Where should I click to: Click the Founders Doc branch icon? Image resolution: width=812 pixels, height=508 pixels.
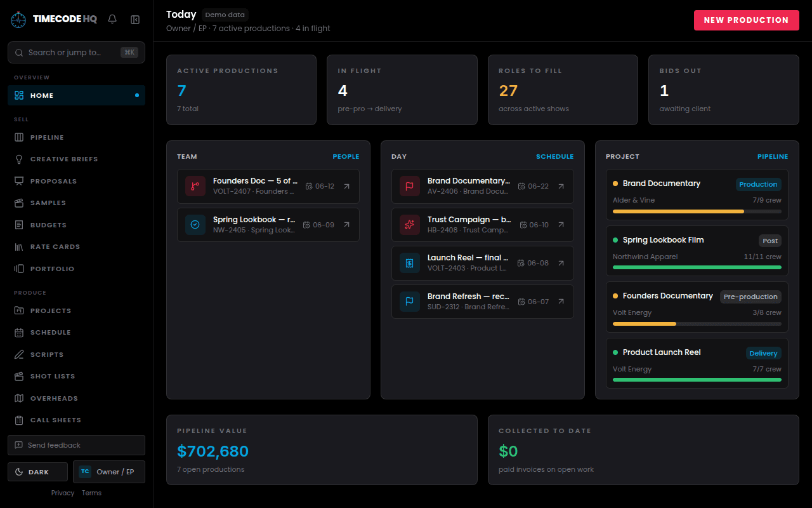pos(195,186)
